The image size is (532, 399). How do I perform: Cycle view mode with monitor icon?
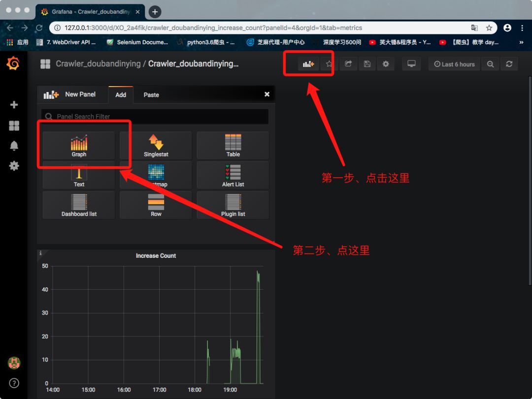coord(411,64)
